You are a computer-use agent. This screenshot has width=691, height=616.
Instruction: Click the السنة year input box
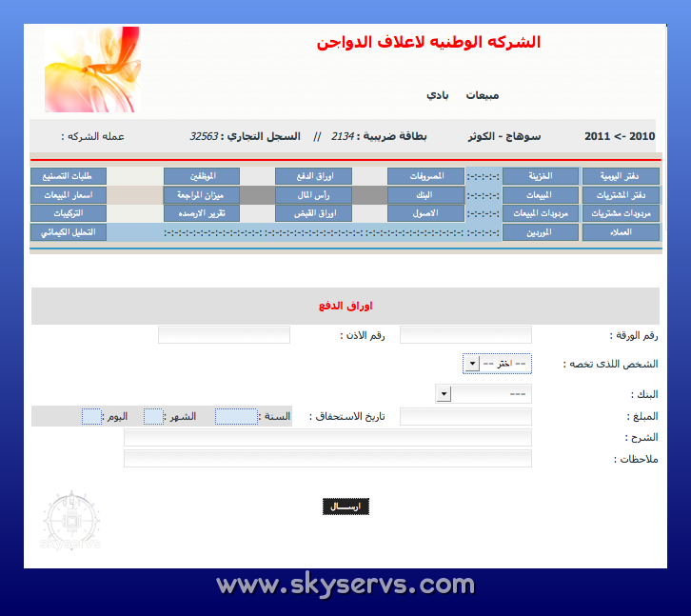(x=235, y=416)
